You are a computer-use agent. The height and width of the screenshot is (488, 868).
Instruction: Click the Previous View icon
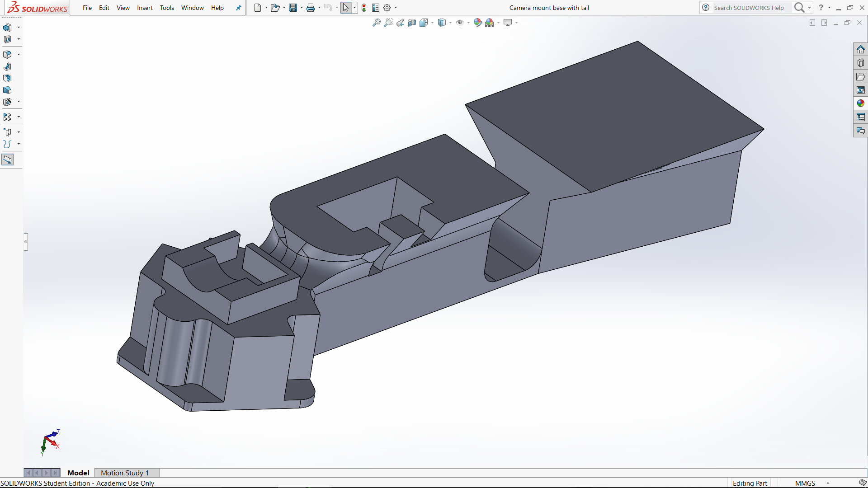click(x=400, y=22)
